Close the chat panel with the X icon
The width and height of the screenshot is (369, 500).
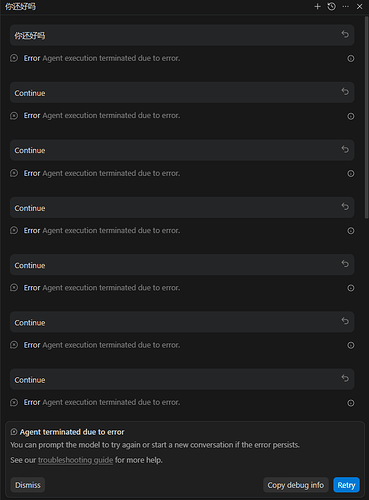(359, 6)
